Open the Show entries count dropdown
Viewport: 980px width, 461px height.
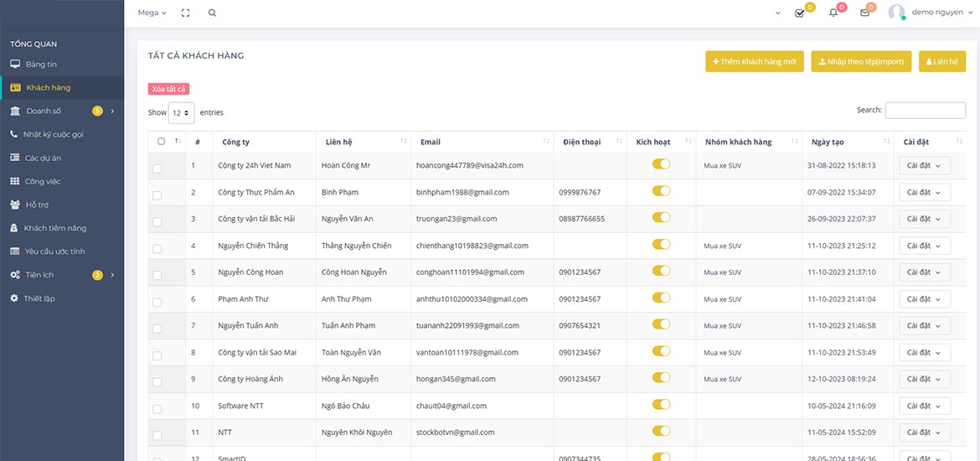181,112
